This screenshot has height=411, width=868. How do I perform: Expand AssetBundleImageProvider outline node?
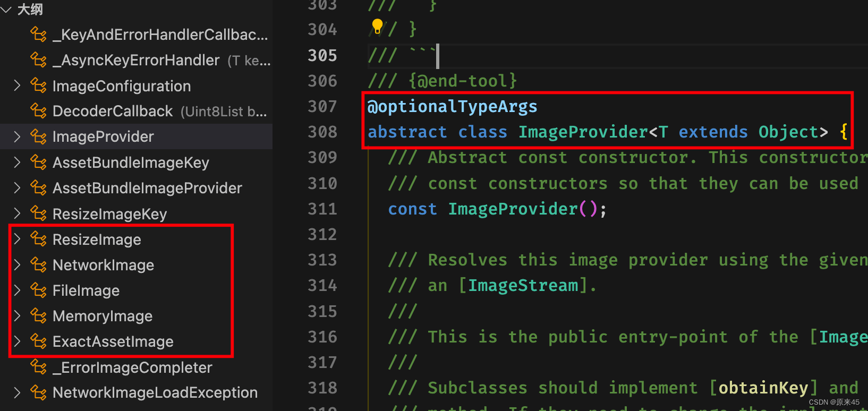click(x=17, y=187)
